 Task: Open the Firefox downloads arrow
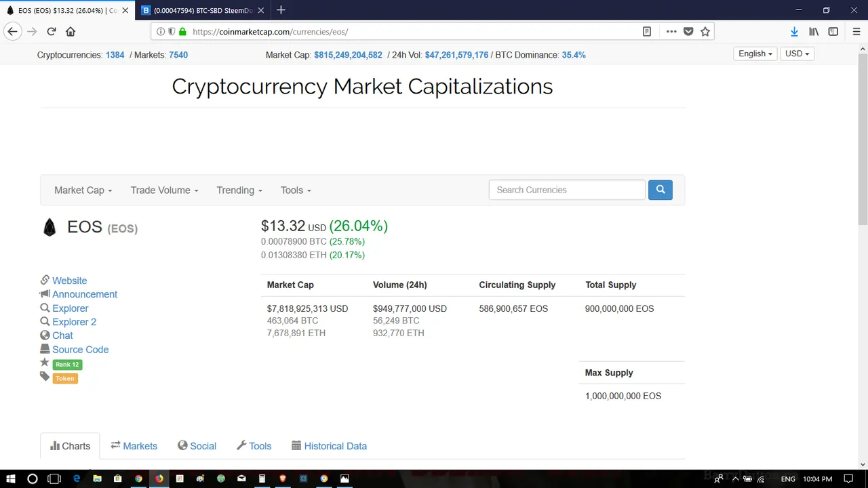tap(794, 31)
